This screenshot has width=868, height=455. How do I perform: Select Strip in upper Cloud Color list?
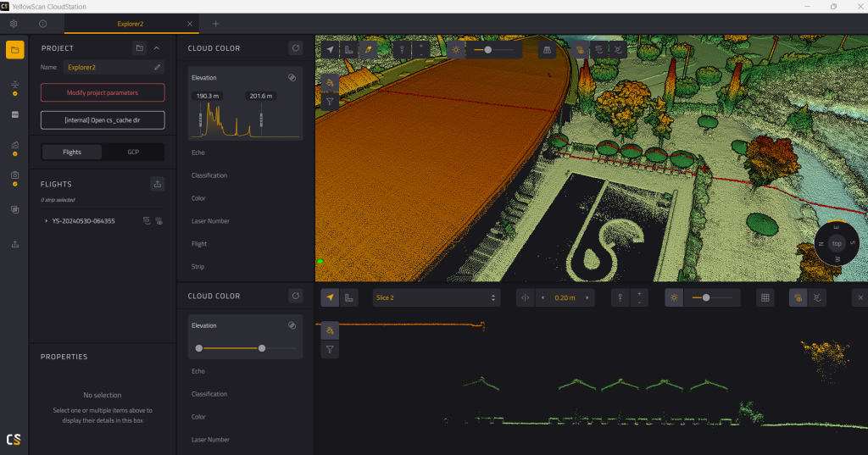(198, 267)
